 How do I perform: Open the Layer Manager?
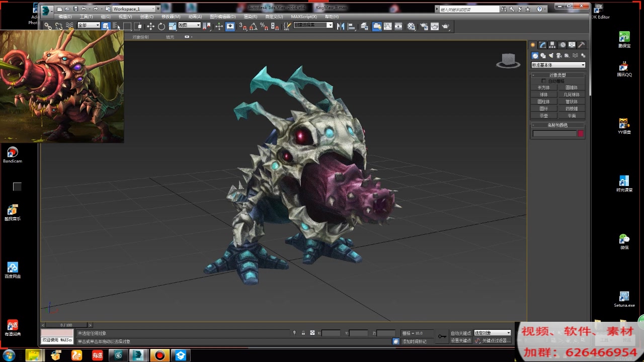click(x=364, y=26)
